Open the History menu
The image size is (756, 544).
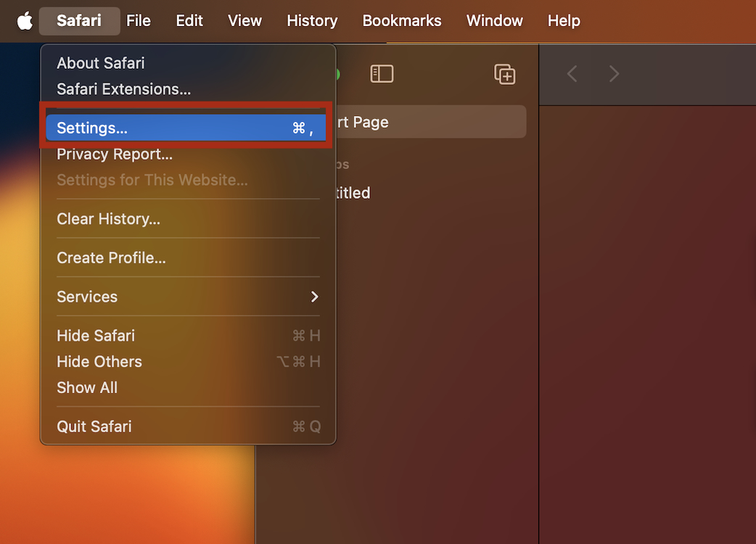pyautogui.click(x=312, y=20)
